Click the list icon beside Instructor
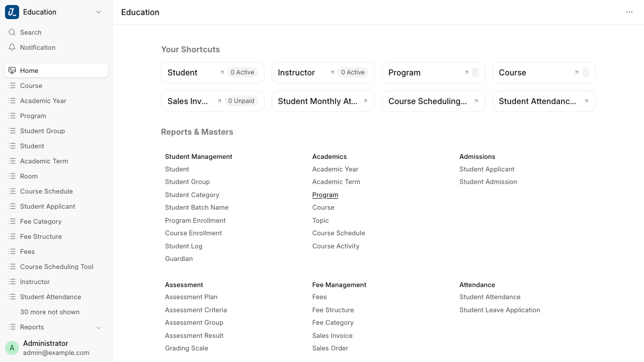The image size is (644, 362). (x=12, y=282)
